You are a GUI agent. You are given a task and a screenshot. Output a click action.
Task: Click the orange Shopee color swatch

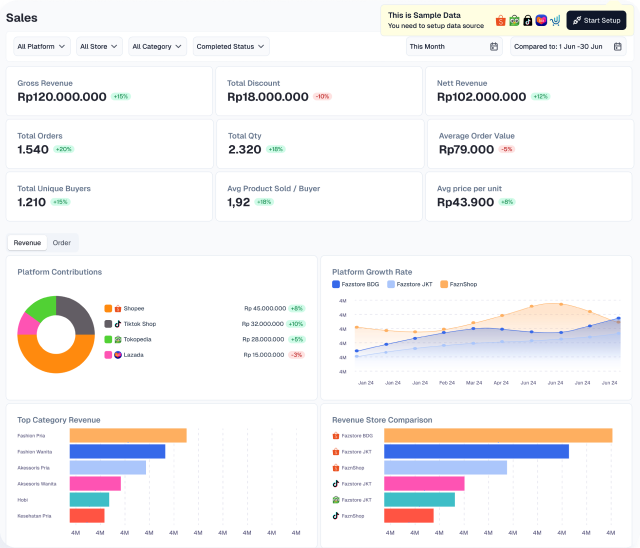tap(108, 309)
